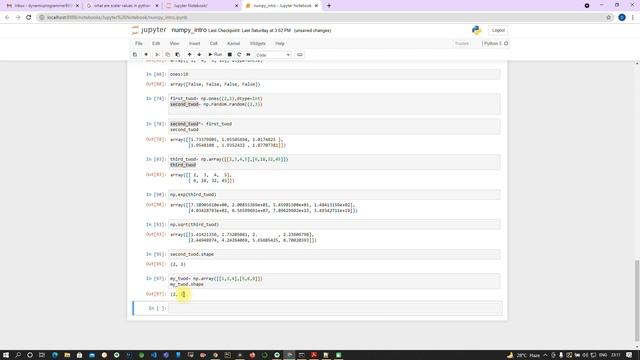
Task: Open the File menu
Action: pos(139,43)
